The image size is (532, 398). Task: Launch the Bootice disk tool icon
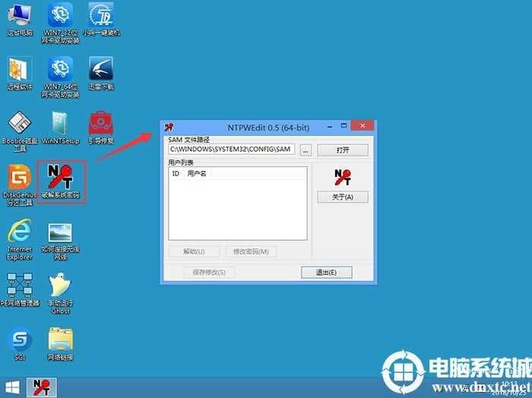click(x=19, y=124)
